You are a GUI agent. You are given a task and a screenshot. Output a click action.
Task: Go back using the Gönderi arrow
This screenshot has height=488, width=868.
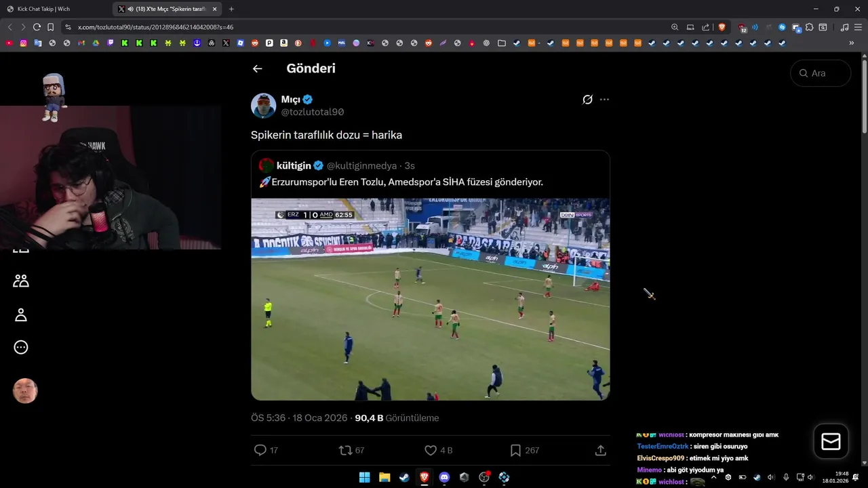[x=257, y=68]
